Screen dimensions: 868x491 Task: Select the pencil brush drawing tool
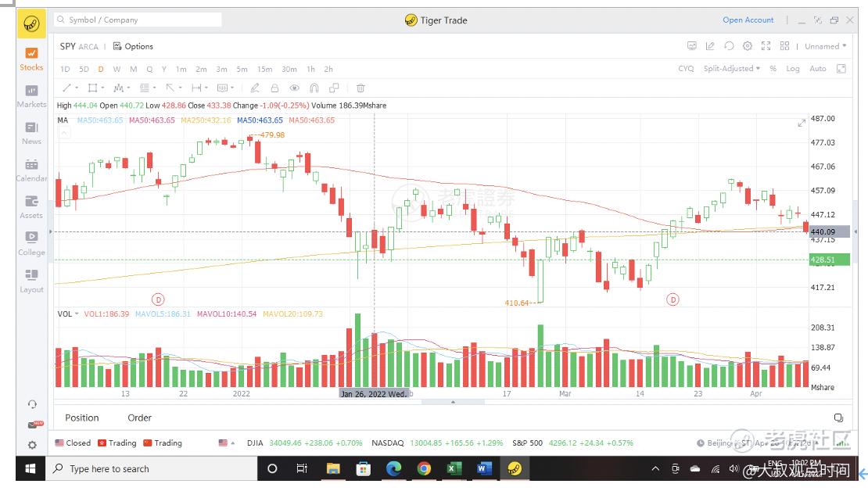pyautogui.click(x=255, y=88)
